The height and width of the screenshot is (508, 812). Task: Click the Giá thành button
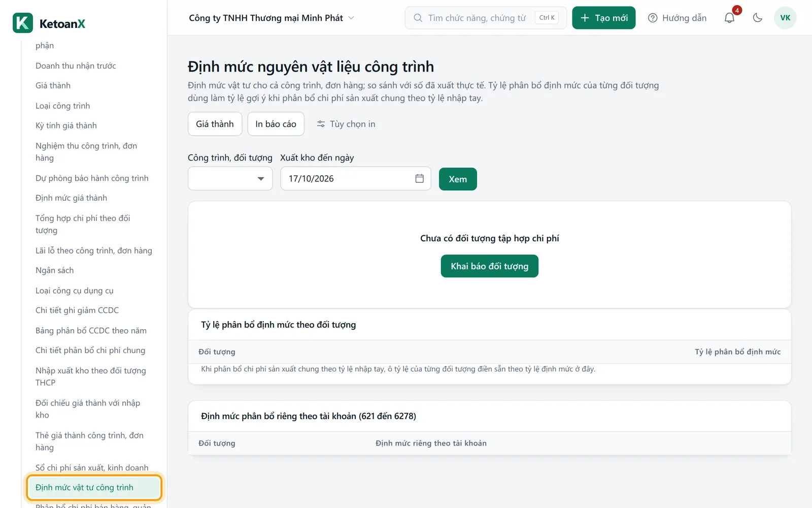(215, 124)
